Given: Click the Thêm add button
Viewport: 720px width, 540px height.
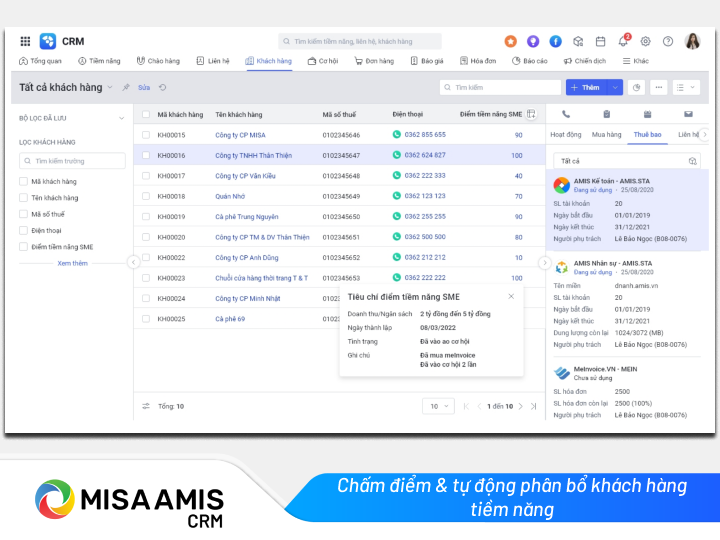Looking at the screenshot, I should tap(586, 87).
